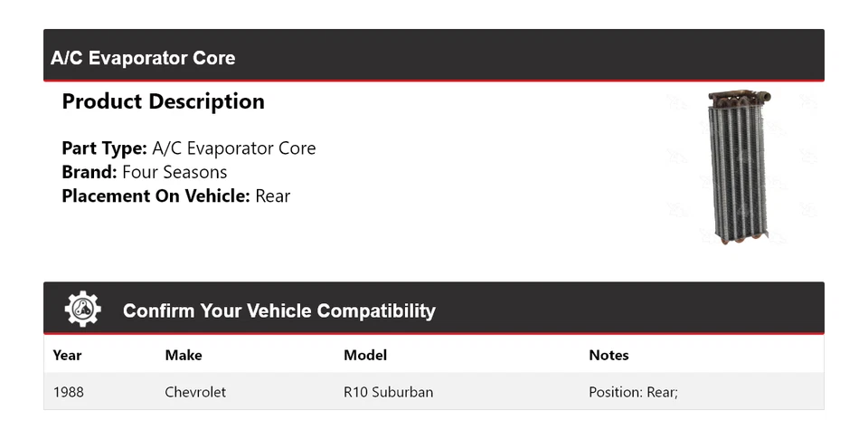Image resolution: width=868 pixels, height=439 pixels.
Task: Select the Rear placement value
Action: click(272, 196)
